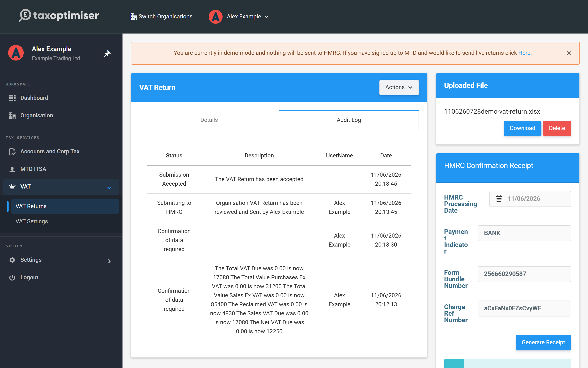Dismiss the demo mode banner

pyautogui.click(x=569, y=53)
